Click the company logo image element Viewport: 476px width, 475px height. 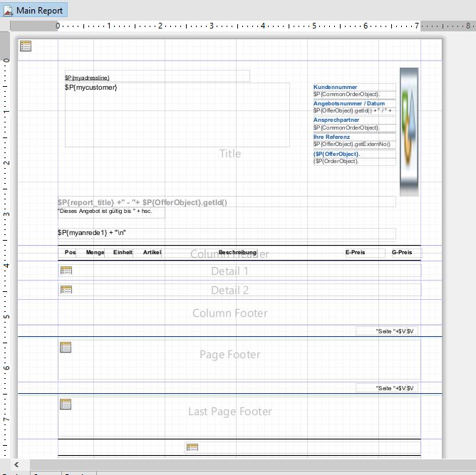tap(408, 132)
